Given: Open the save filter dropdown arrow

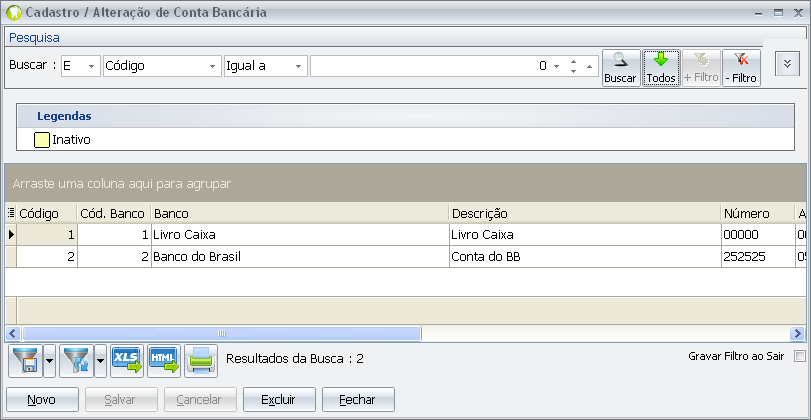Looking at the screenshot, I should click(x=49, y=361).
